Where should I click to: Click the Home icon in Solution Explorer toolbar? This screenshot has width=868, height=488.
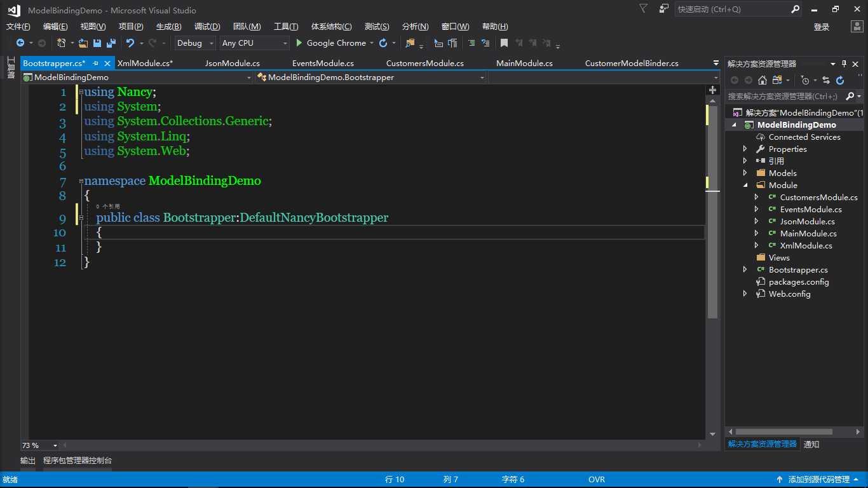tap(763, 80)
